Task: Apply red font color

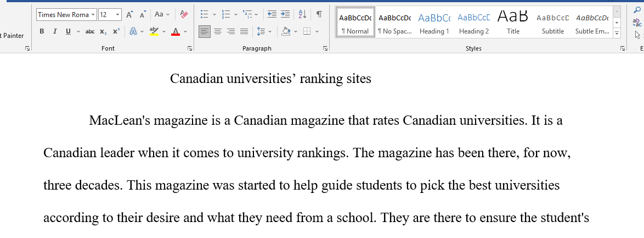Action: (176, 31)
